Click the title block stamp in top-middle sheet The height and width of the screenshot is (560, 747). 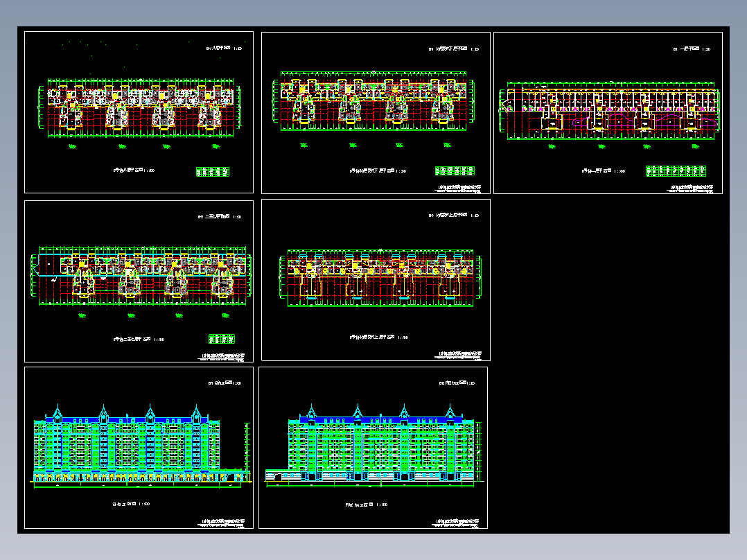[x=458, y=189]
